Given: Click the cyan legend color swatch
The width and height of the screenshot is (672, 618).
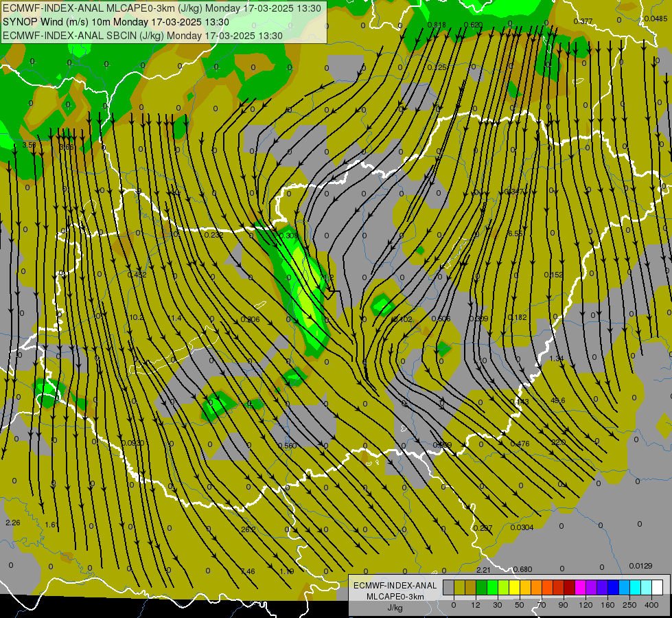Looking at the screenshot, I should (635, 587).
